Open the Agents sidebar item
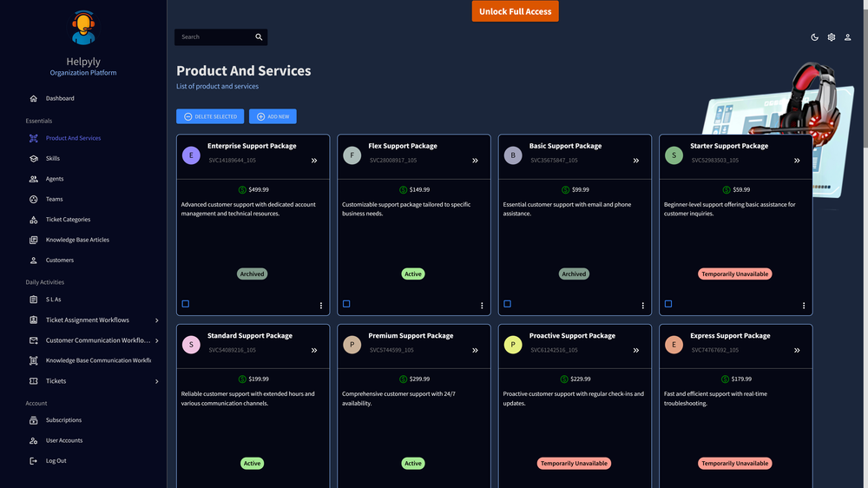 55,179
